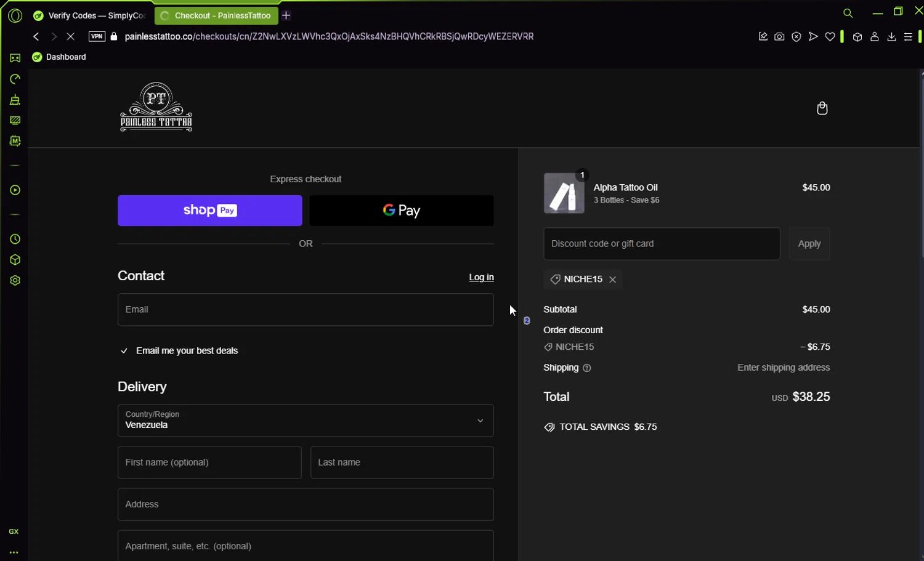The image size is (924, 561).
Task: Click the Apply discount button
Action: pyautogui.click(x=809, y=244)
